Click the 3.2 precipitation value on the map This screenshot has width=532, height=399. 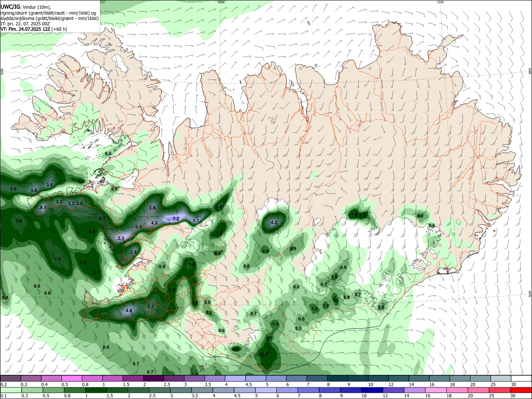(59, 202)
